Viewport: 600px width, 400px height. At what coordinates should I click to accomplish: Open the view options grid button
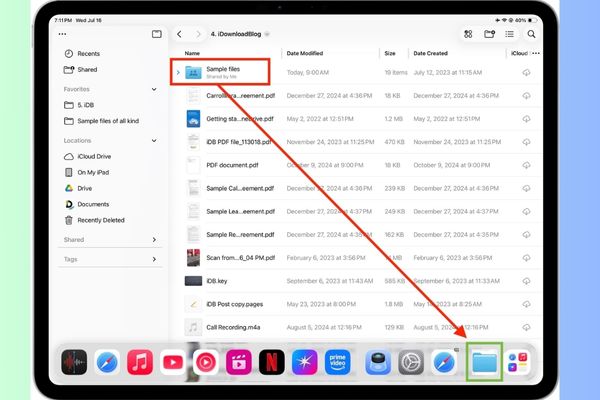[468, 34]
